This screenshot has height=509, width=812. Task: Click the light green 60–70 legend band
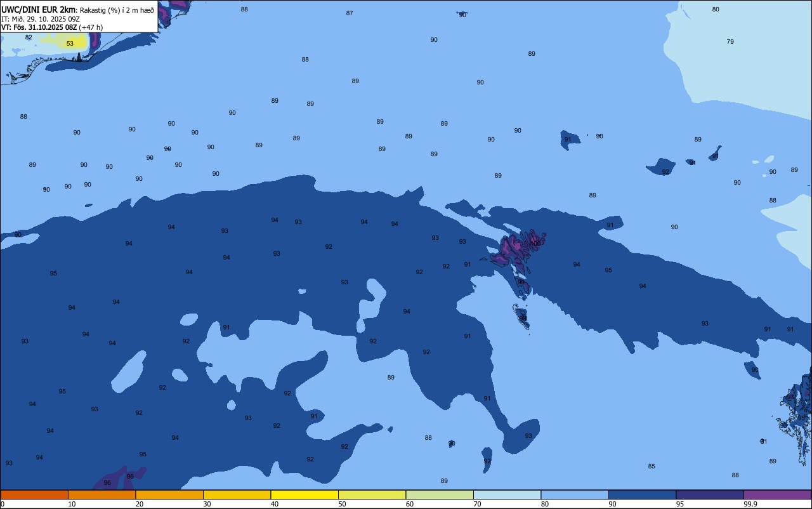(x=440, y=494)
